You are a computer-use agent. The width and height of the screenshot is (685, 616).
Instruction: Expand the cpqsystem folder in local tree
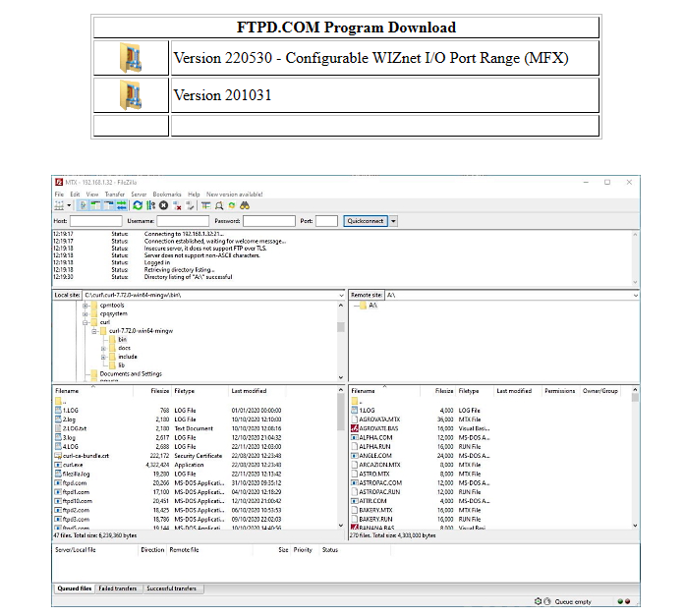86,313
